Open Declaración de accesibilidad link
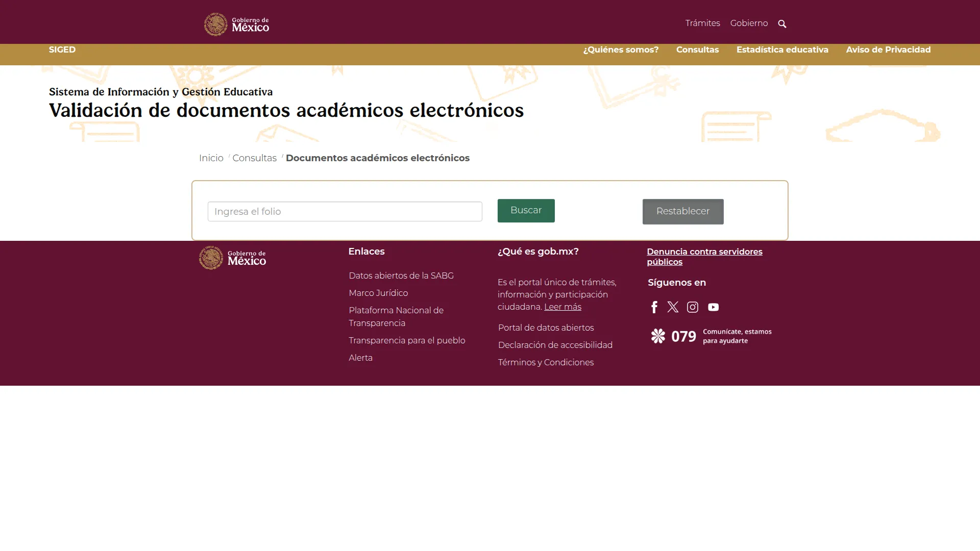The width and height of the screenshot is (980, 551). (555, 345)
